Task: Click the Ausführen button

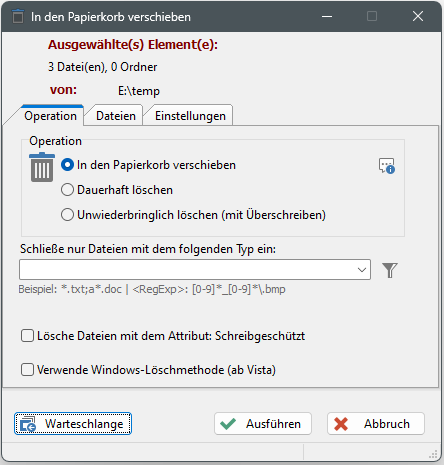Action: pos(263,424)
